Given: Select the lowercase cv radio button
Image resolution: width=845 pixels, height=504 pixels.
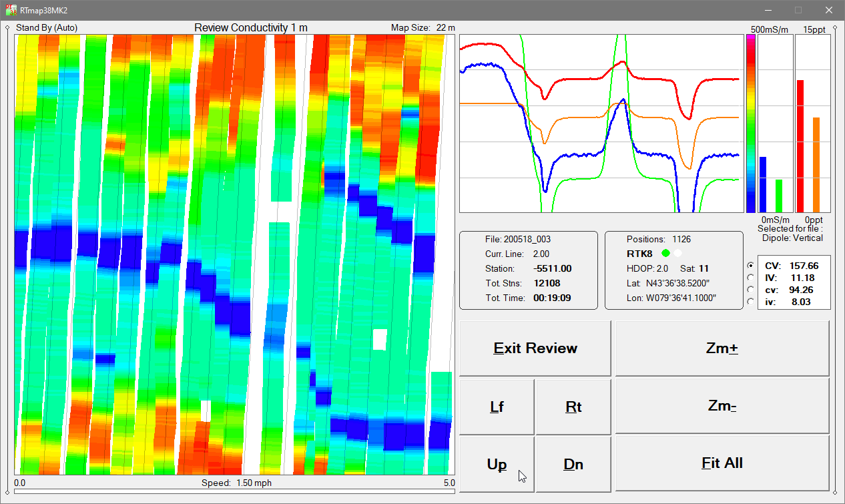Looking at the screenshot, I should point(750,290).
